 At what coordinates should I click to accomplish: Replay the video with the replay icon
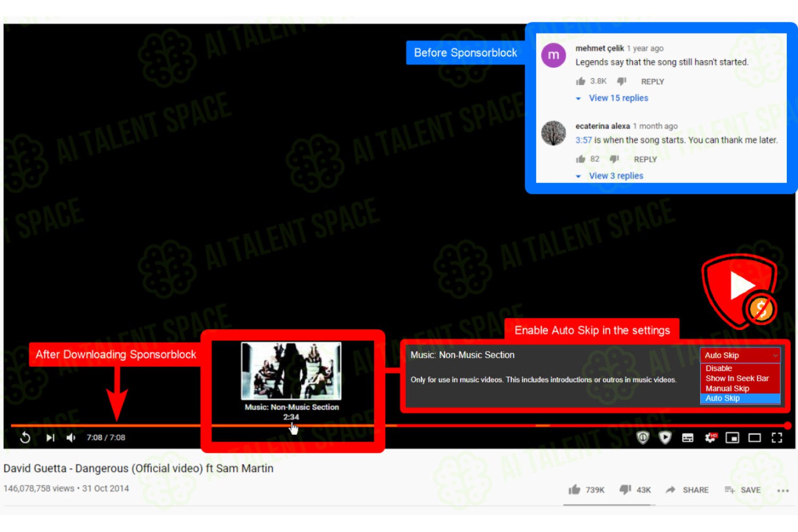[25, 438]
